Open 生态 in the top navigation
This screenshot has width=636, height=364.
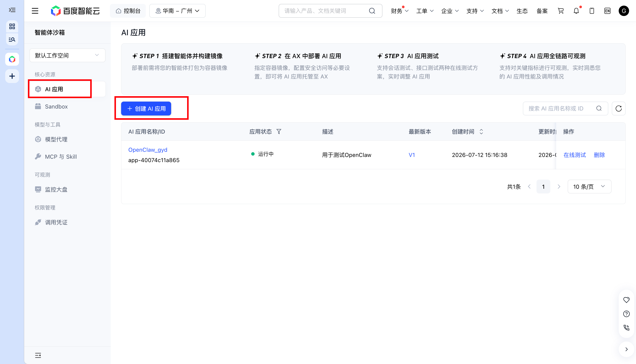point(522,11)
